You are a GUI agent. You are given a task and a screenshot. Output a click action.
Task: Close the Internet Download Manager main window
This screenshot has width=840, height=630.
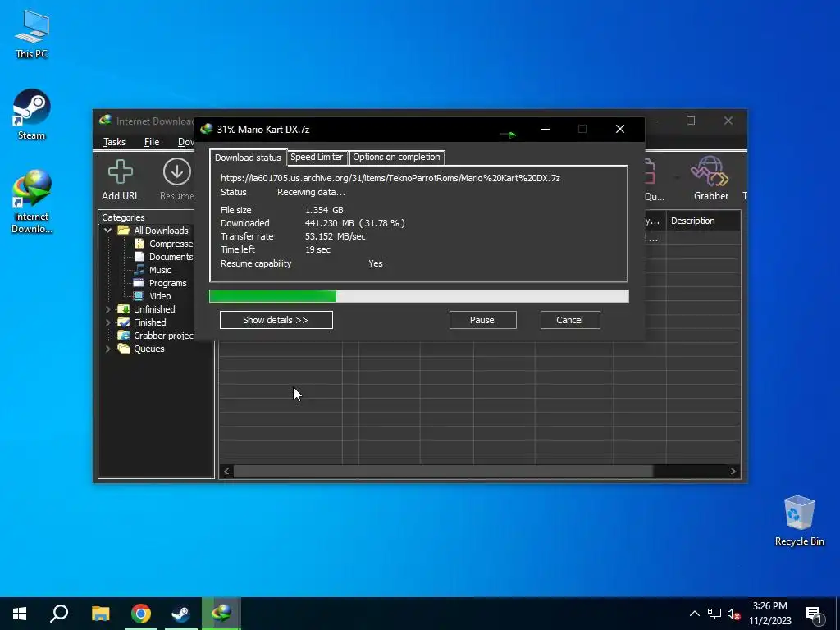point(728,121)
